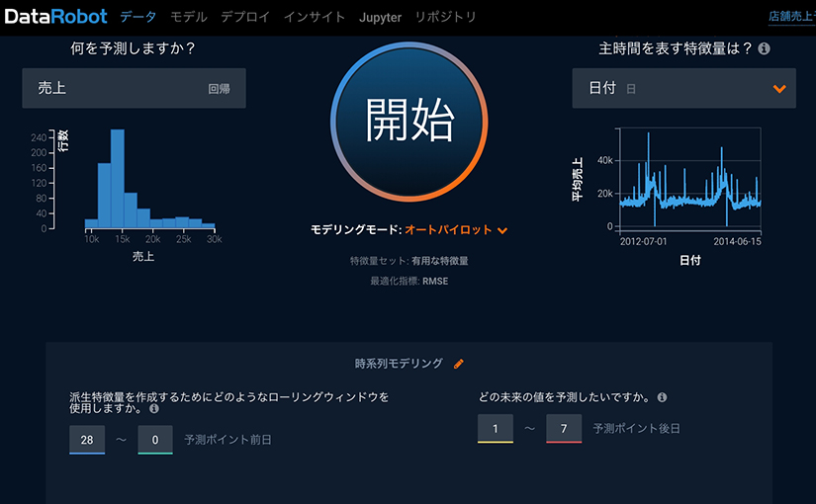Click the 2012-07-01 axis date label

[x=643, y=242]
